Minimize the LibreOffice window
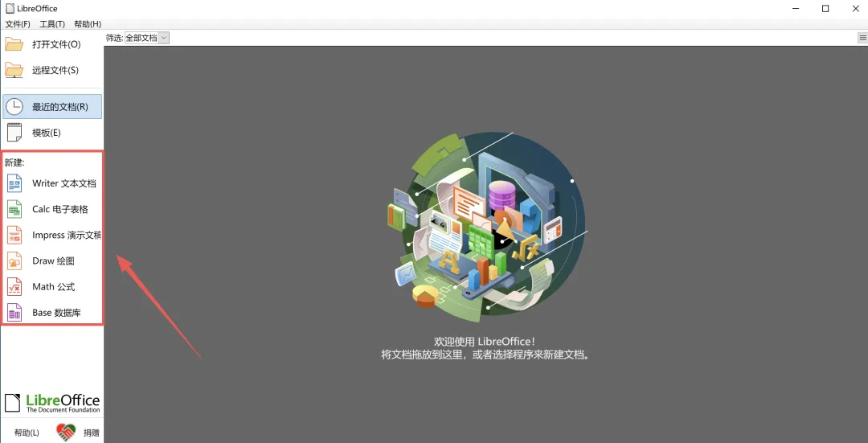This screenshot has height=443, width=868. (796, 8)
